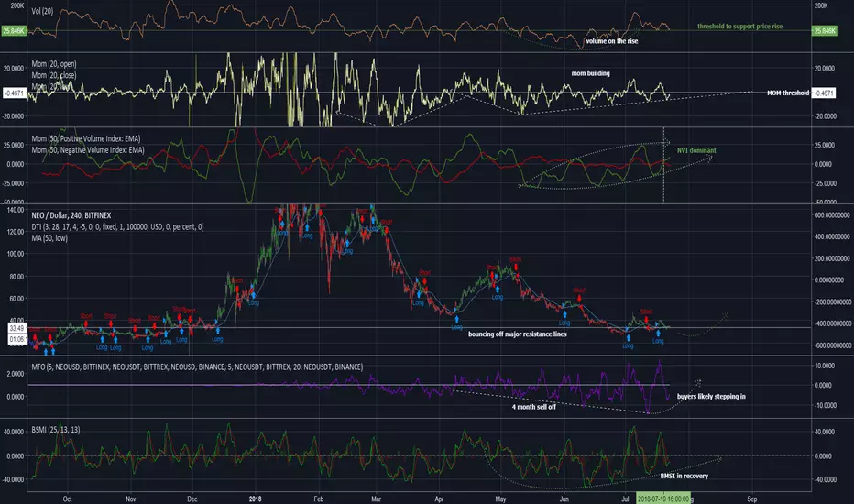Click the Mom Negative Volume Index legend
Viewport: 854px width, 504px height.
pos(88,150)
